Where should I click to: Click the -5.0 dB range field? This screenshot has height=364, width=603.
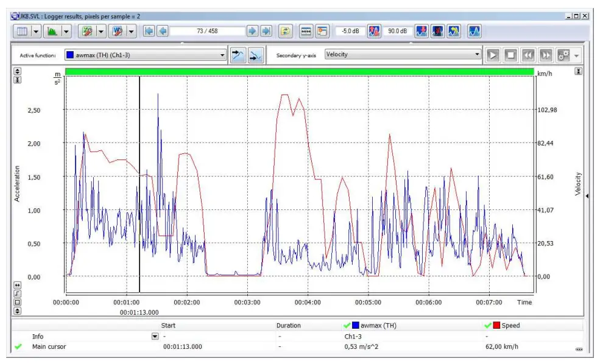(x=349, y=31)
